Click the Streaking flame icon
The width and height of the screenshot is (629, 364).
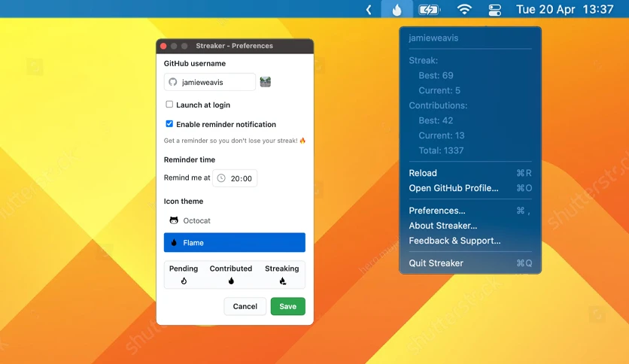tap(282, 281)
